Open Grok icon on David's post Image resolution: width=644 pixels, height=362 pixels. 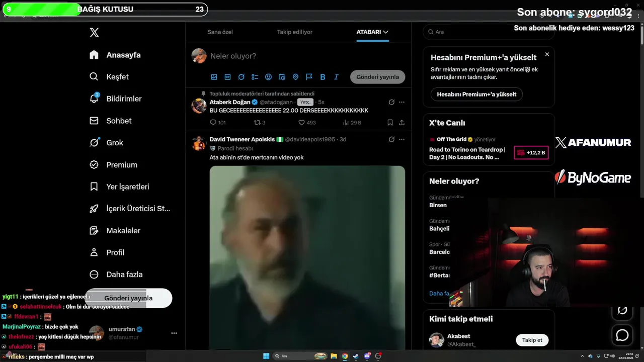point(391,139)
